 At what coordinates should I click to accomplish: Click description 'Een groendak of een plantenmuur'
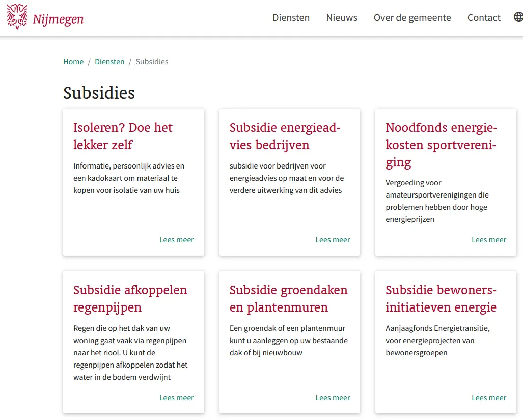pyautogui.click(x=289, y=341)
